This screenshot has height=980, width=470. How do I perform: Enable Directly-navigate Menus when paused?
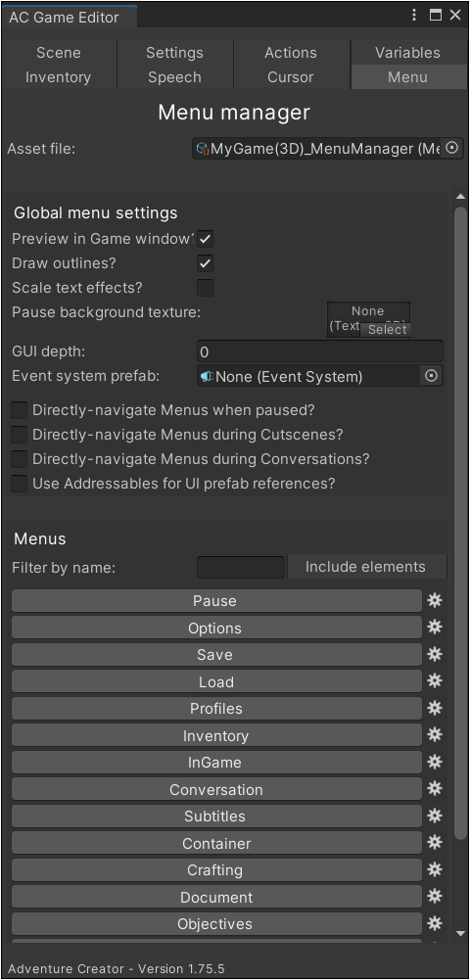(20, 410)
